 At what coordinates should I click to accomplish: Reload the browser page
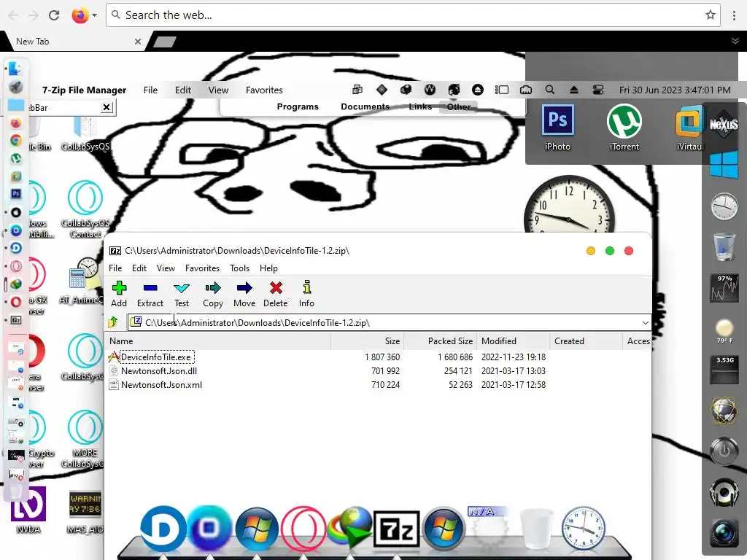point(54,15)
